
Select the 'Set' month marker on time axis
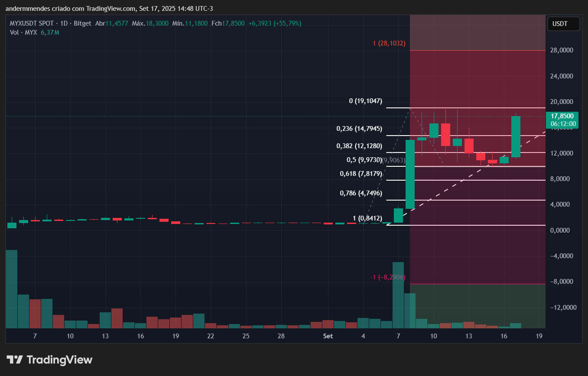328,336
